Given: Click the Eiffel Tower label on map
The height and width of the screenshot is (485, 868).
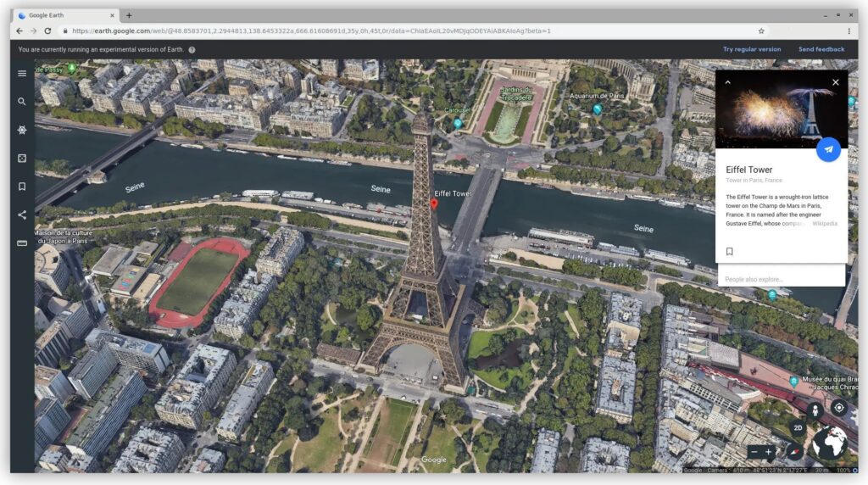Looking at the screenshot, I should [x=453, y=194].
